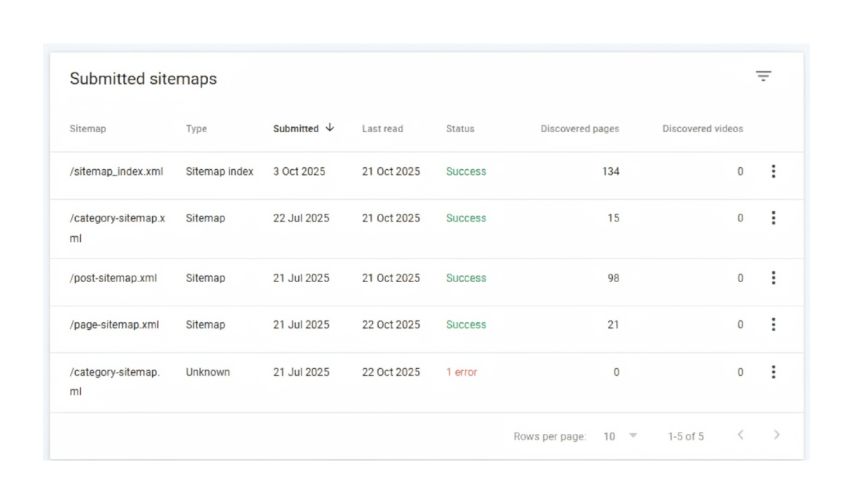Select the /post-sitemap.xml row entry

(x=113, y=278)
